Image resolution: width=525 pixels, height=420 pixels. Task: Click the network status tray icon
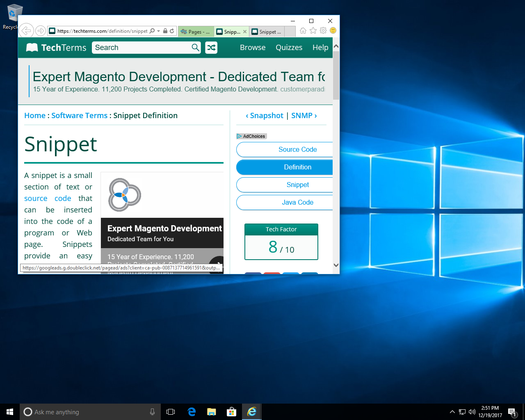[x=462, y=412]
